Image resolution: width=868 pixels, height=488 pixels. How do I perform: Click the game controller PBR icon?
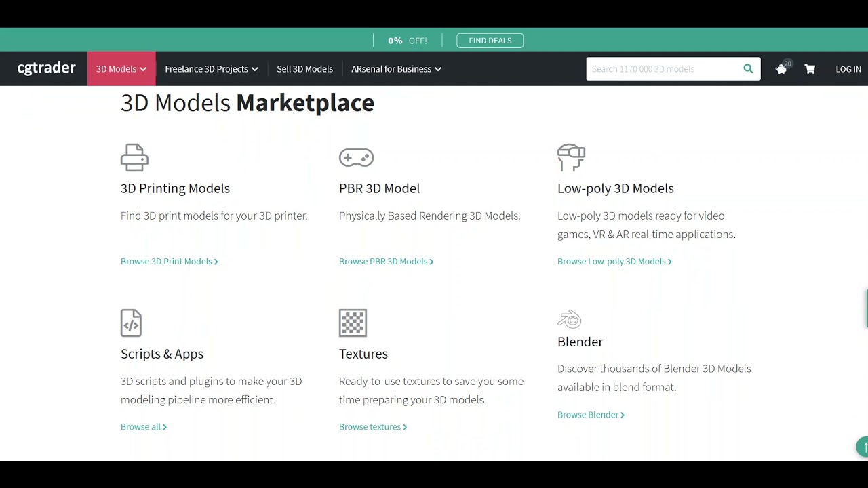tap(356, 157)
